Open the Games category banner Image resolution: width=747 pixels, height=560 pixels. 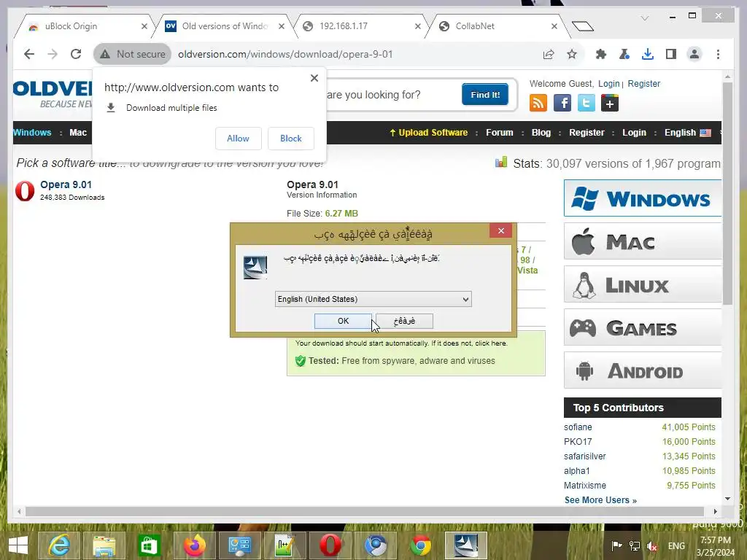pos(643,327)
